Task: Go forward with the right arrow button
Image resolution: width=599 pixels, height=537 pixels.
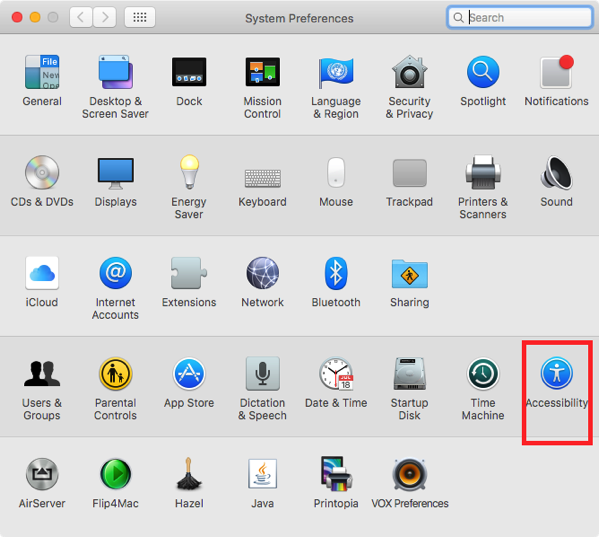Action: coord(105,17)
